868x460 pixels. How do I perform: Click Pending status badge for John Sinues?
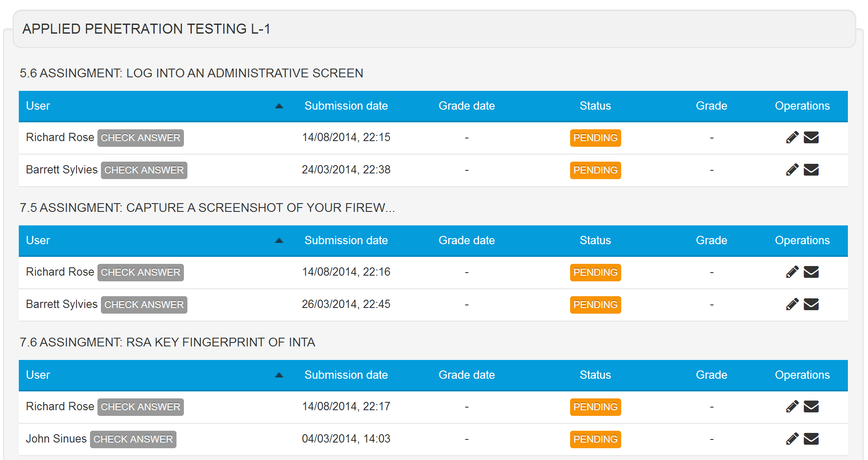tap(595, 439)
